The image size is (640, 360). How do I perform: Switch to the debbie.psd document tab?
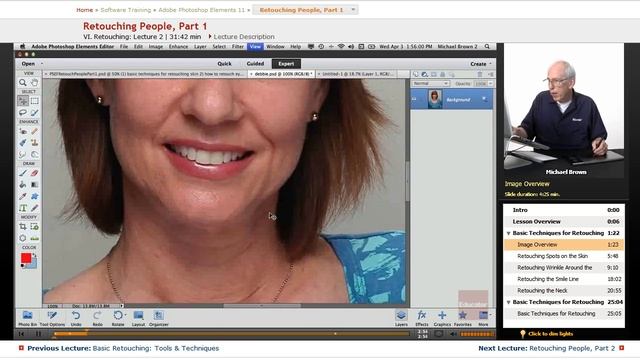281,74
